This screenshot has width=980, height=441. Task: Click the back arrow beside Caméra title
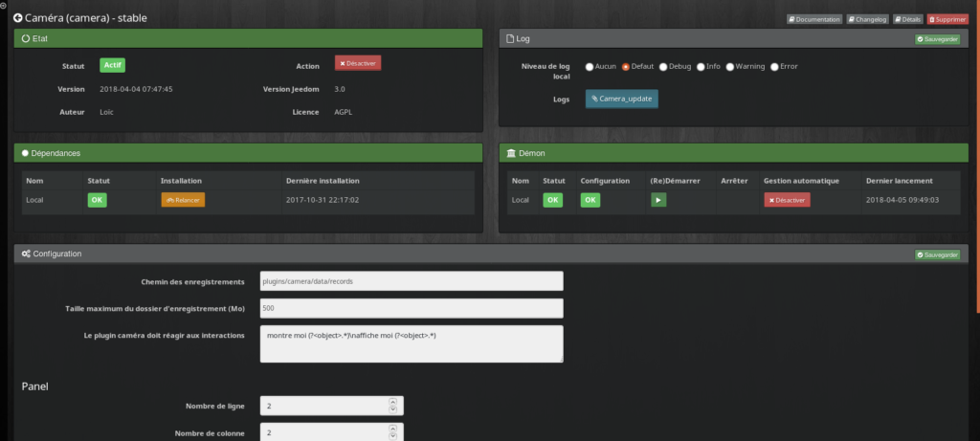(17, 18)
